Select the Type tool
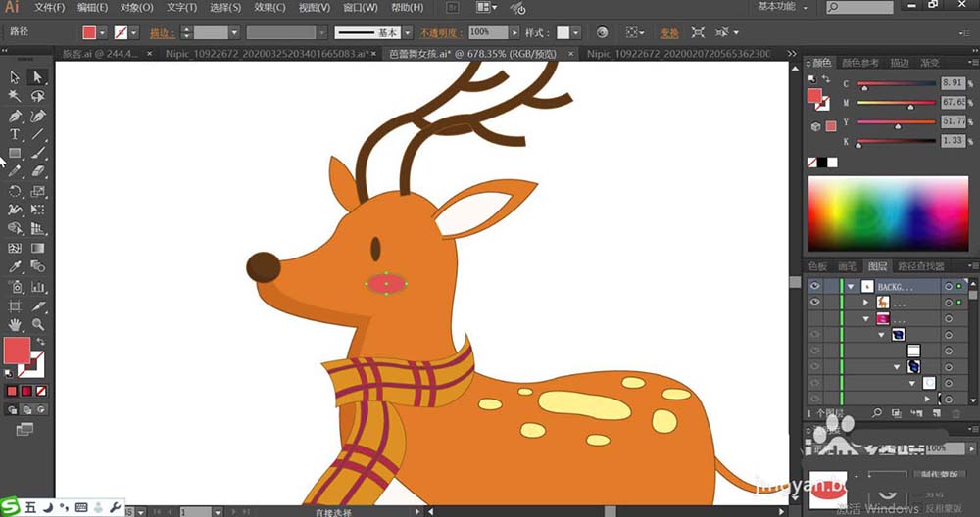 pyautogui.click(x=15, y=134)
